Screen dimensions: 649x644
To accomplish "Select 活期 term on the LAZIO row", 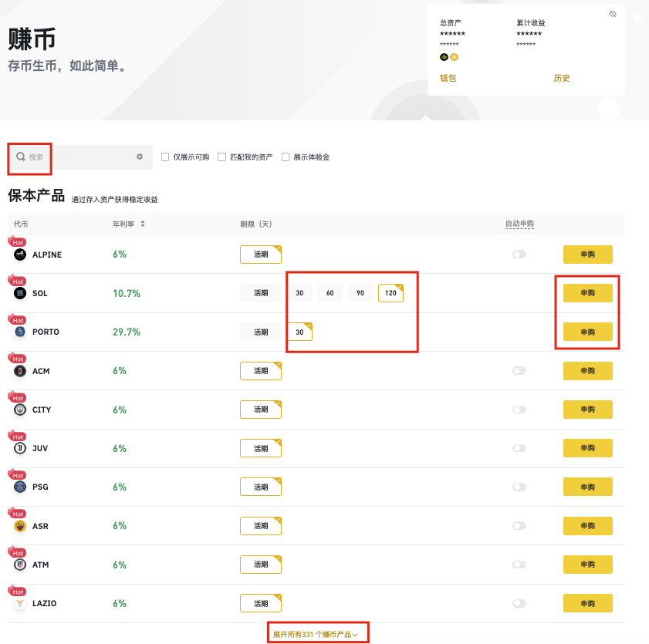I will tap(261, 603).
